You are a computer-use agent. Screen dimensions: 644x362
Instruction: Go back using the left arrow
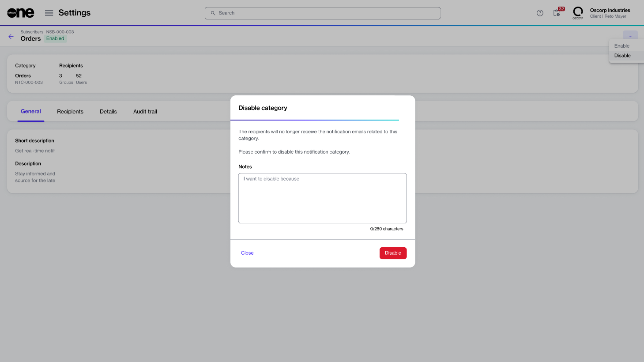tap(11, 37)
